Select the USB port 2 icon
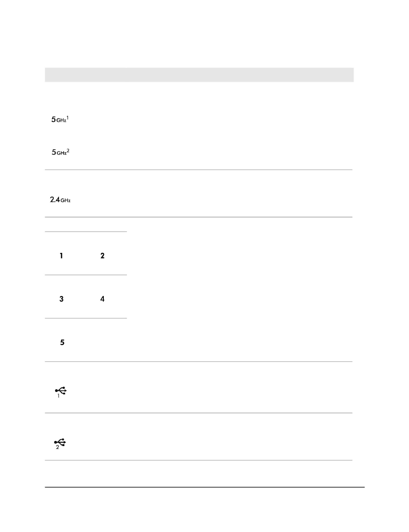 pyautogui.click(x=60, y=443)
